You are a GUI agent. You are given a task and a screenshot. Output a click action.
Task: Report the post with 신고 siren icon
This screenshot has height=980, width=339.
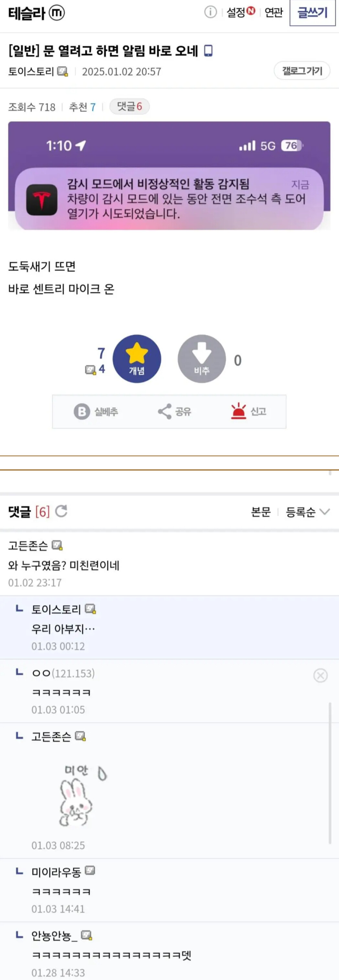[x=238, y=411]
